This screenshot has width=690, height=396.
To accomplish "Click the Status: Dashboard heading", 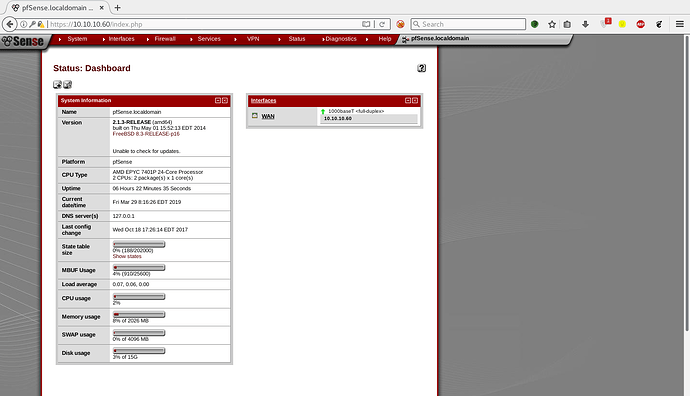I will click(92, 68).
